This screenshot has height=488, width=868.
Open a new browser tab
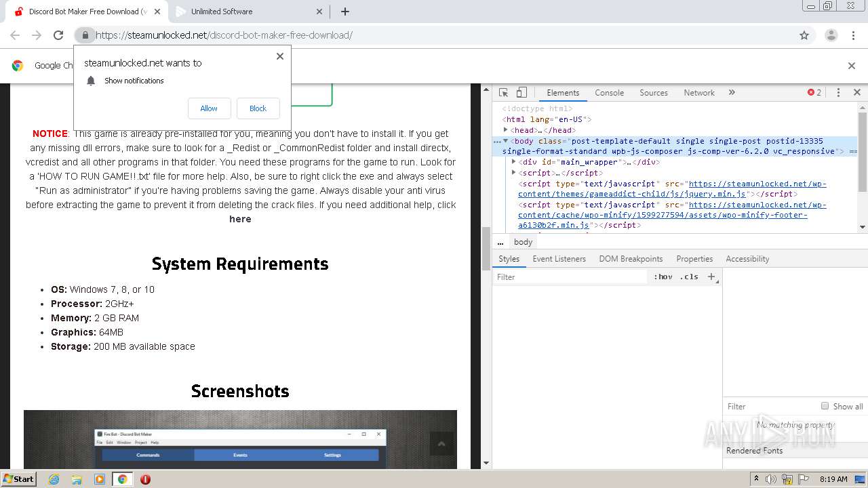(x=344, y=12)
